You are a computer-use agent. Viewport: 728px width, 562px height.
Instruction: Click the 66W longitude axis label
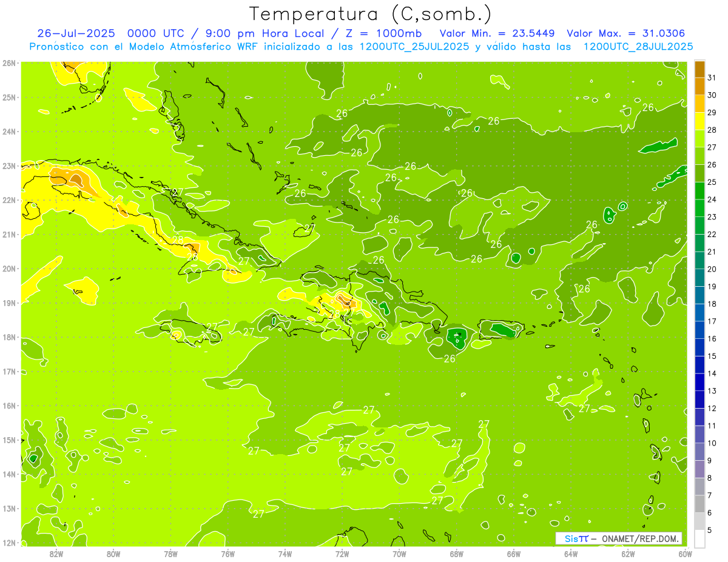[514, 554]
